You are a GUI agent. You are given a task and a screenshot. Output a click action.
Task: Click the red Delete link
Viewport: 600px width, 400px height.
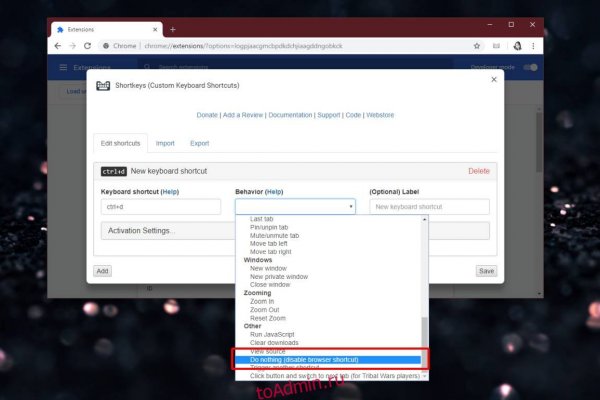click(x=479, y=171)
